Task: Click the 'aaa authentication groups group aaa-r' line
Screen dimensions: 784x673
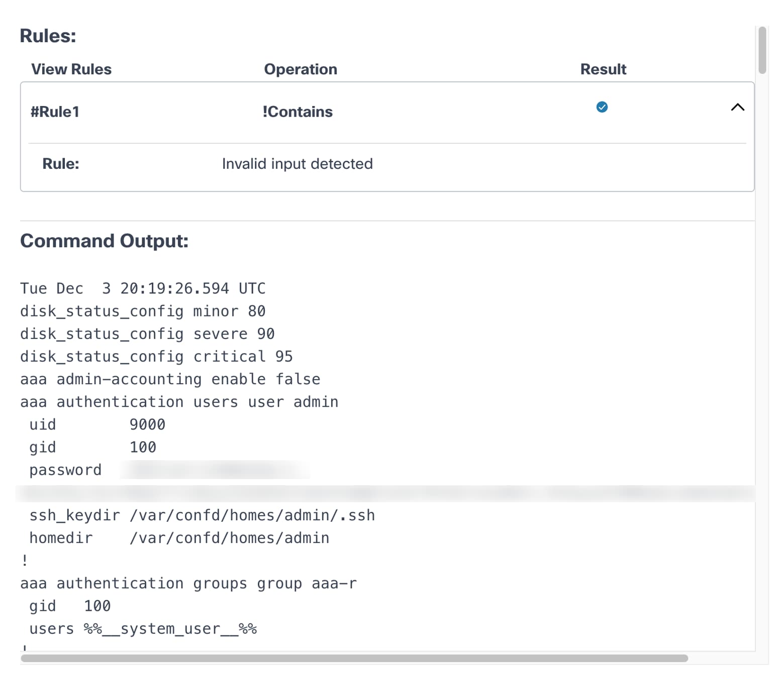Action: (188, 584)
